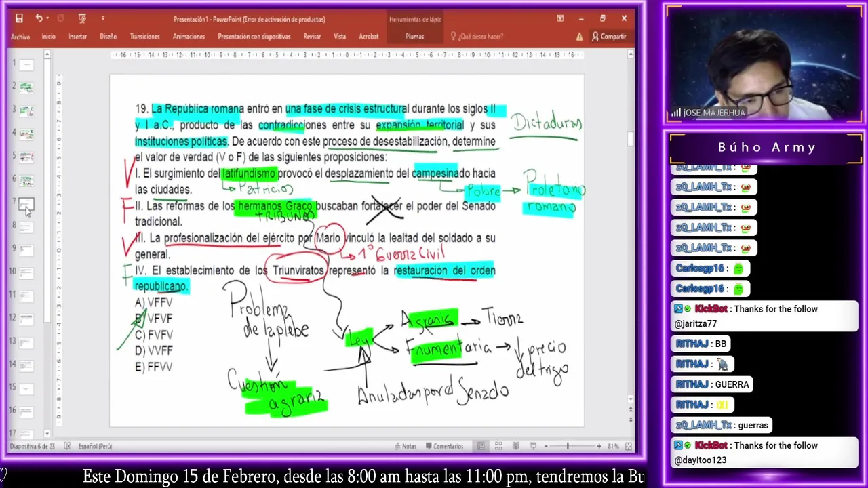The image size is (868, 488).
Task: Click the spell check status icon
Action: point(67,446)
